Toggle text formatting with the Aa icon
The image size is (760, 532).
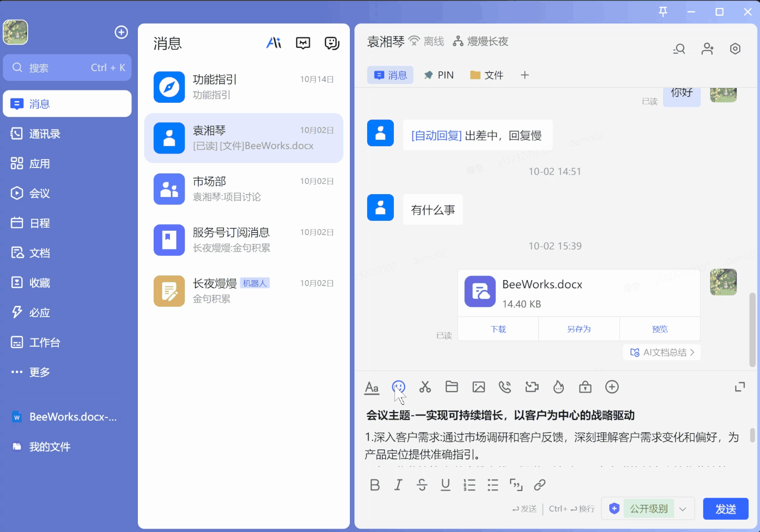tap(372, 388)
